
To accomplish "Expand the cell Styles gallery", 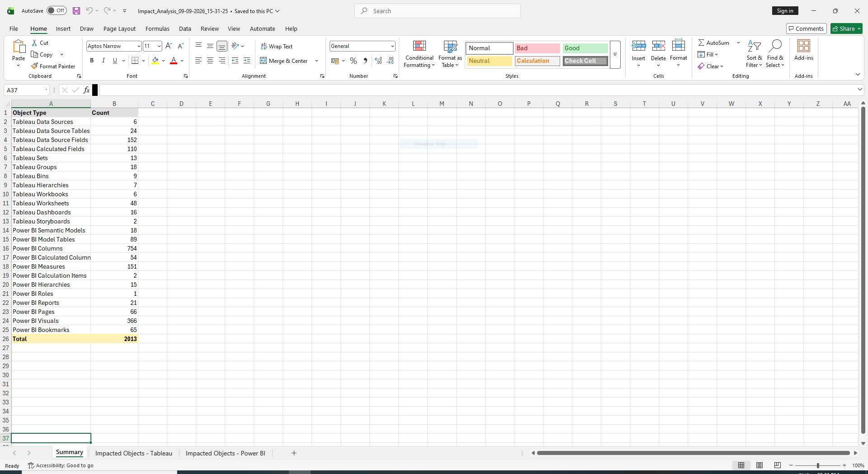I will [x=615, y=54].
